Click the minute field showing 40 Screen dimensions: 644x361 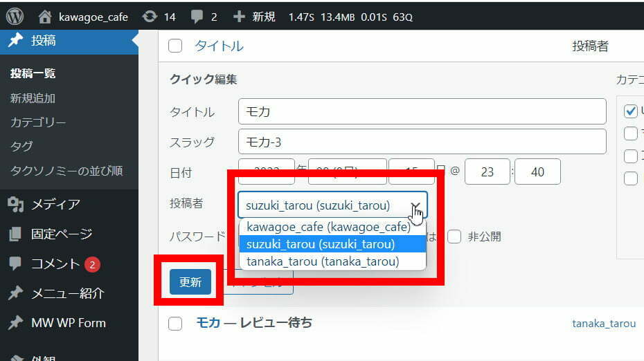point(537,172)
